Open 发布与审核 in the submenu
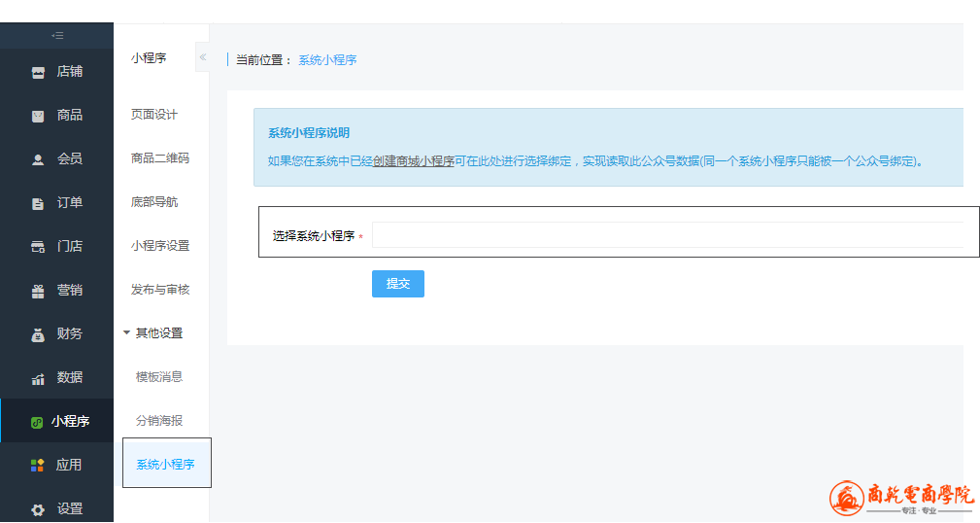Screen dimensions: 980x523 click(x=160, y=290)
